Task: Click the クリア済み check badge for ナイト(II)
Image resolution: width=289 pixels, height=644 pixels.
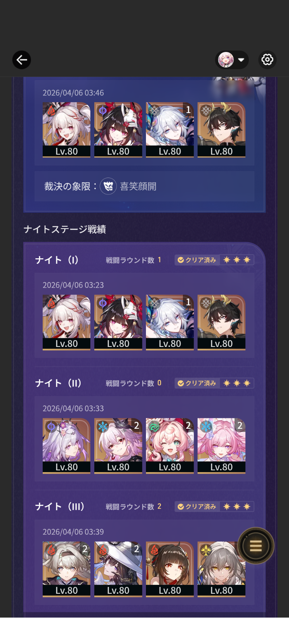Action: click(x=197, y=383)
